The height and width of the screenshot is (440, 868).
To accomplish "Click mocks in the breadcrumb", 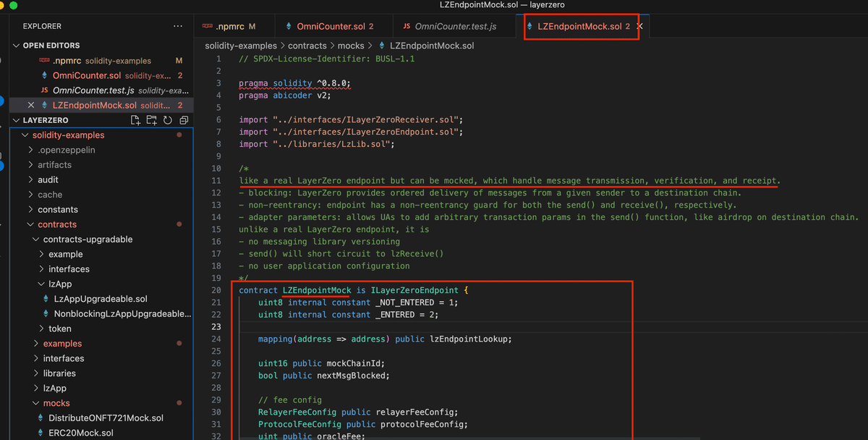I will (351, 46).
